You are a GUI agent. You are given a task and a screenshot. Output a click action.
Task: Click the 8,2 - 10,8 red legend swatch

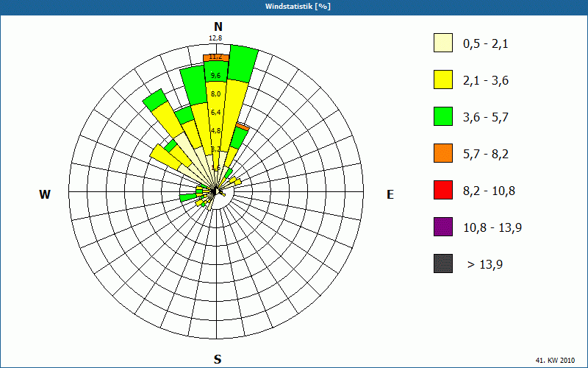443,190
